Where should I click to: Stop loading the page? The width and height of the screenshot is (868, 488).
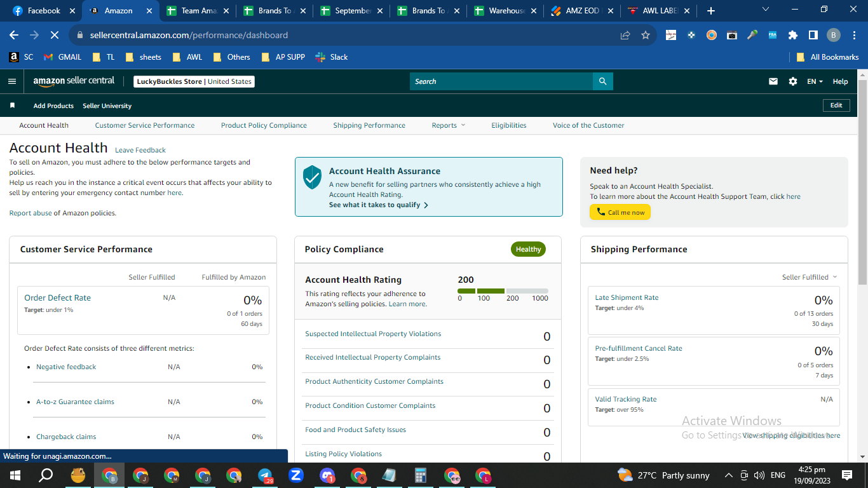click(55, 35)
